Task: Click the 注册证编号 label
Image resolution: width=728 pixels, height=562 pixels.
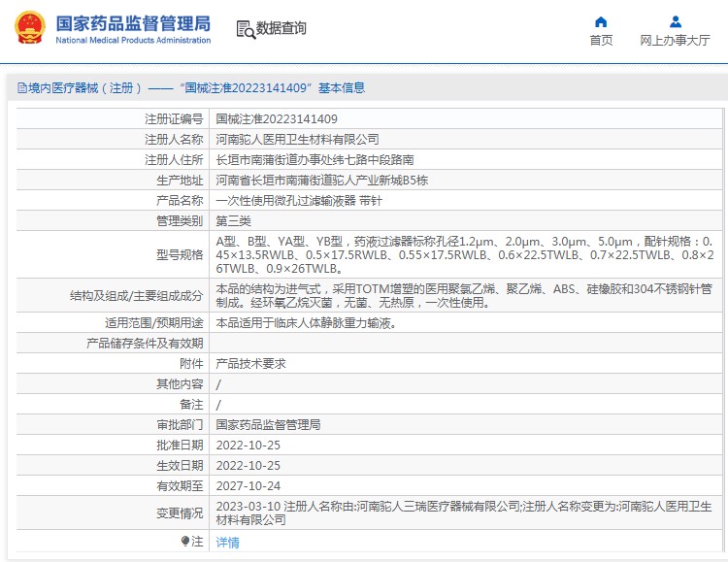Action: click(174, 119)
